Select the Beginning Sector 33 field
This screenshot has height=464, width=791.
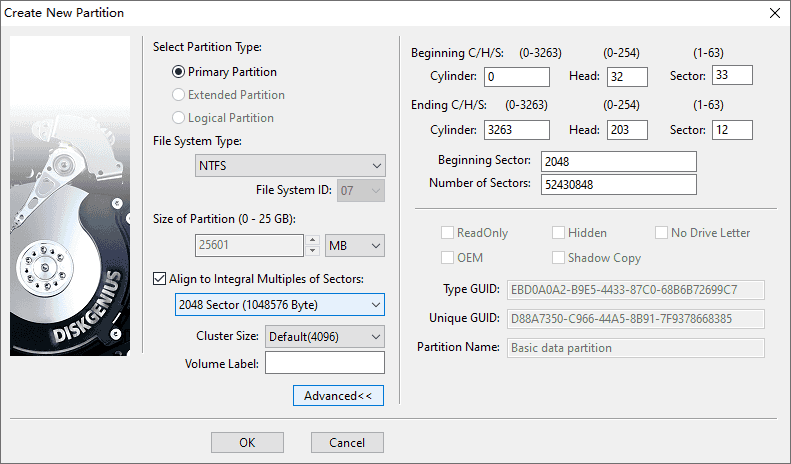click(731, 76)
